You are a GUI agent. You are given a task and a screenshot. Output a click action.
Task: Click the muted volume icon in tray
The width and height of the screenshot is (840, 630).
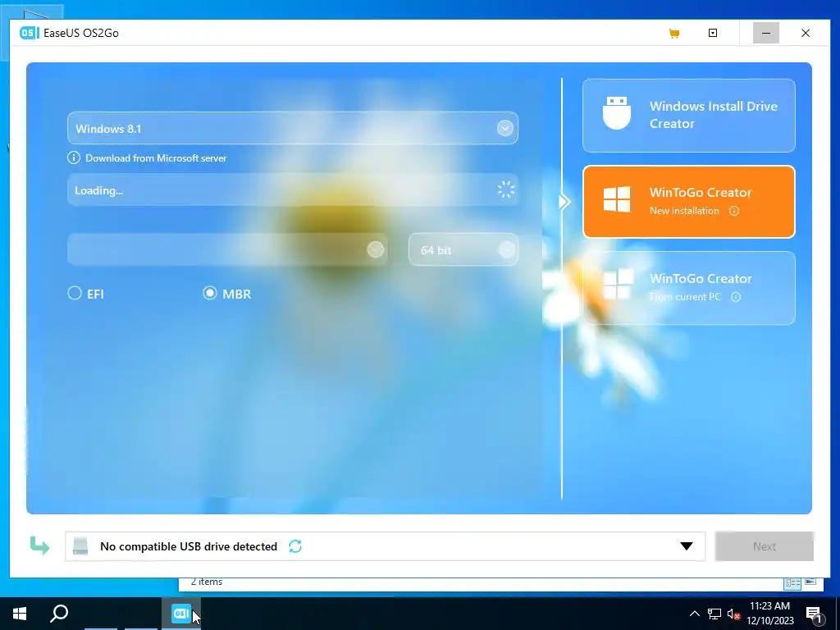click(733, 614)
